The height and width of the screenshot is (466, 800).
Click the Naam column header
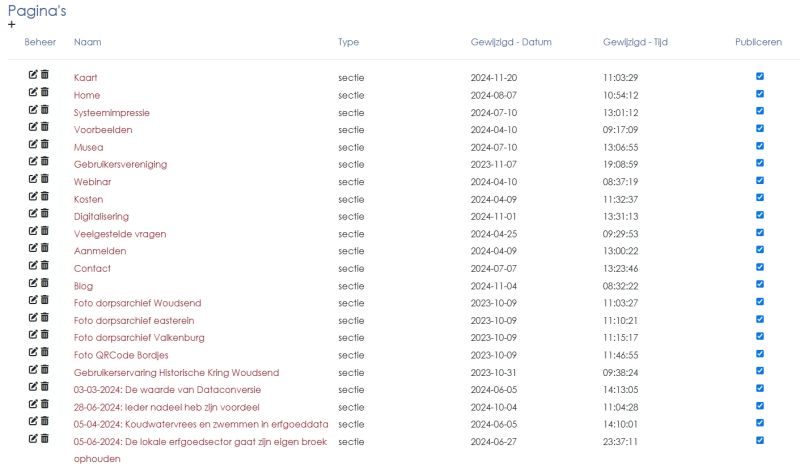click(x=87, y=42)
